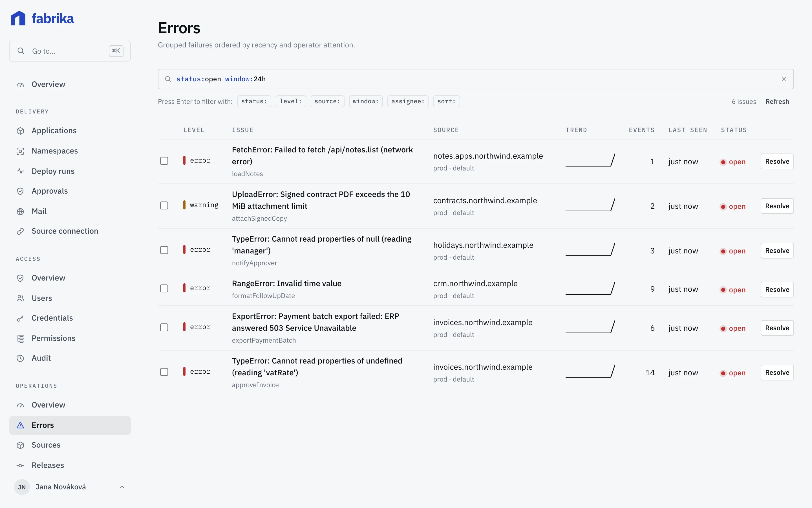
Task: Insert the status: filter chip
Action: click(x=254, y=101)
